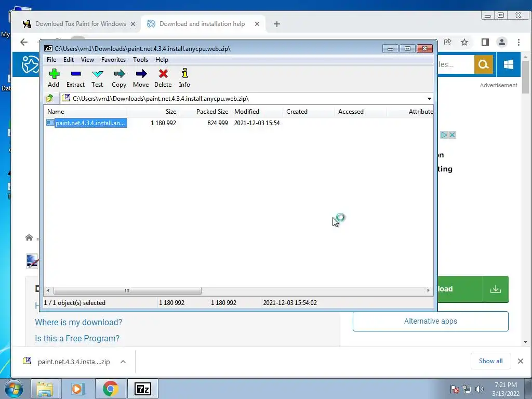Open the View menu in 7-Zip
The width and height of the screenshot is (532, 399).
tap(87, 60)
